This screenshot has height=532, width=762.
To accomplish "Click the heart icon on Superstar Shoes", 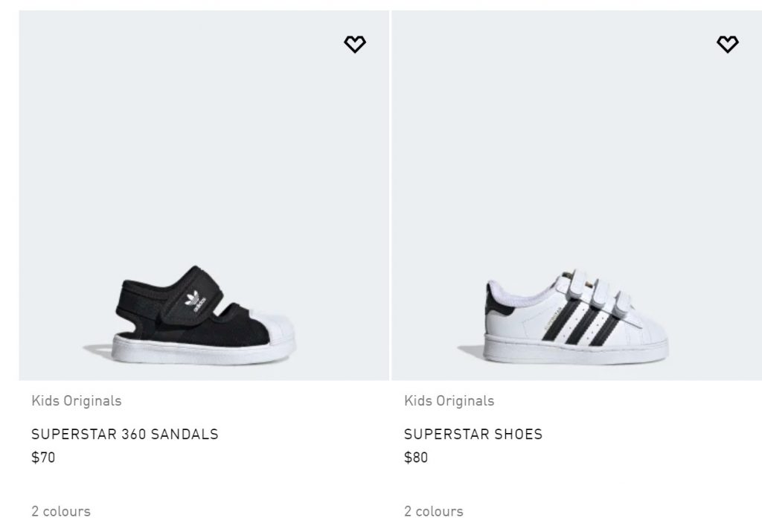I will point(727,45).
